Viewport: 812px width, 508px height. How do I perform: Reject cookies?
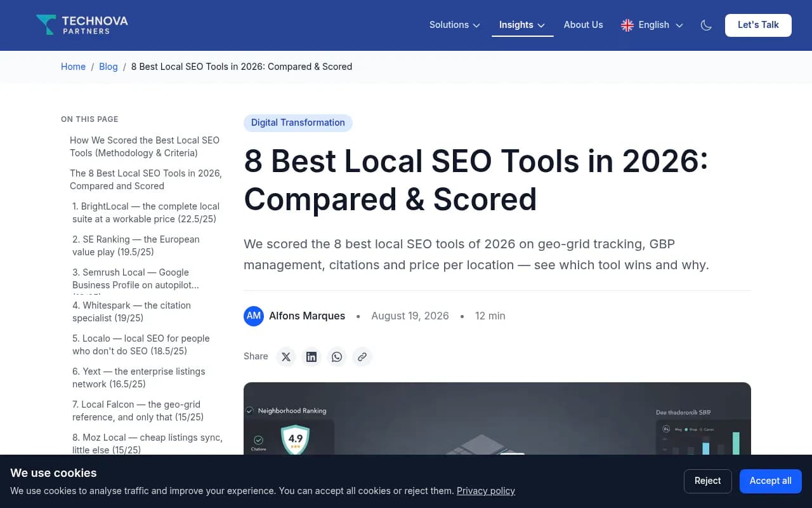pyautogui.click(x=708, y=481)
